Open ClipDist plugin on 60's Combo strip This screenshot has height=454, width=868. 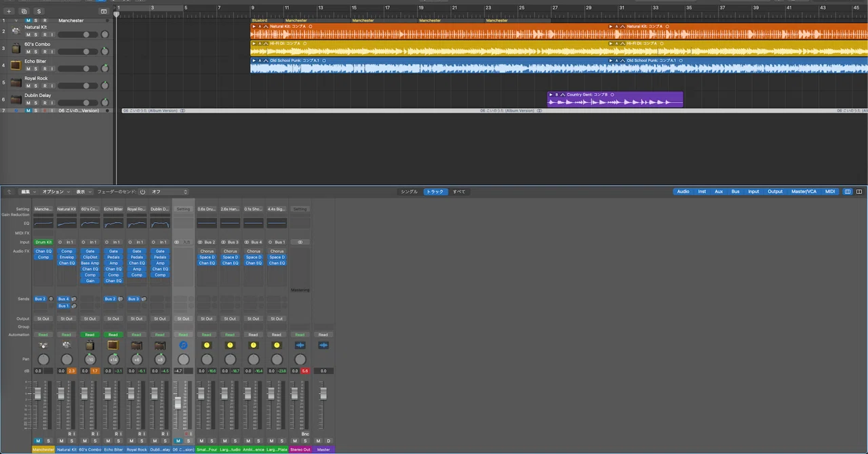click(90, 257)
